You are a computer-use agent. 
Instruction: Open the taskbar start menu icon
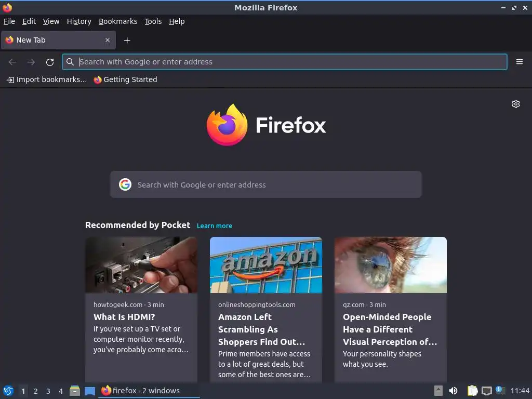coord(8,391)
